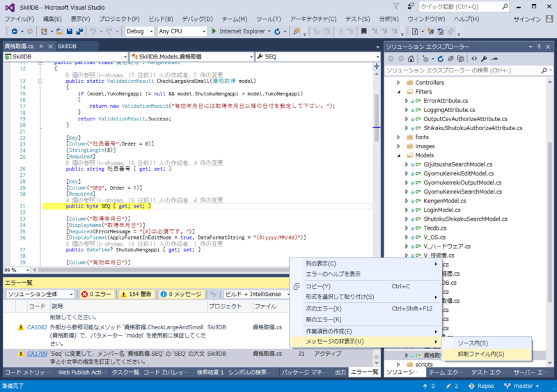The width and height of the screenshot is (557, 392).
Task: Pin the 資格取得.cs editor tab
Action: point(41,46)
